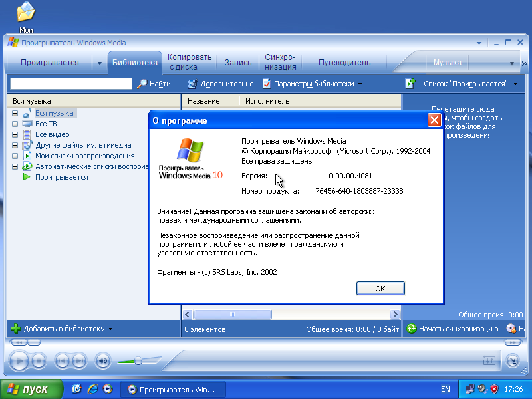Screen dimensions: 532x399
Task: Click the rewind button above Play
Action: click(x=19, y=342)
